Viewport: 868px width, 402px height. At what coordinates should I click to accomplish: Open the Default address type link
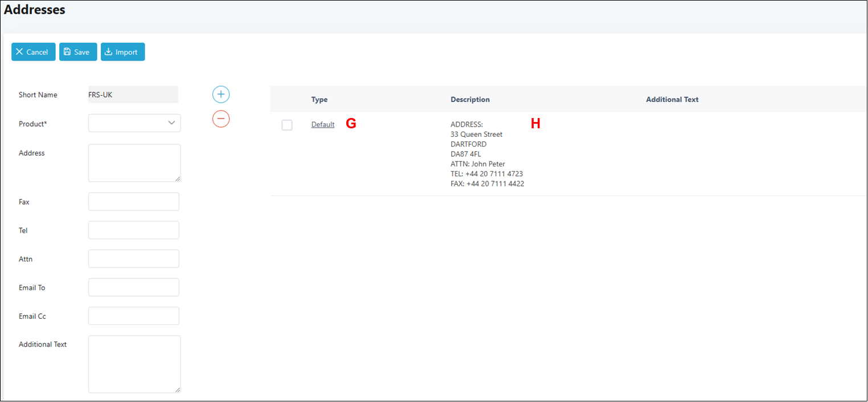322,124
